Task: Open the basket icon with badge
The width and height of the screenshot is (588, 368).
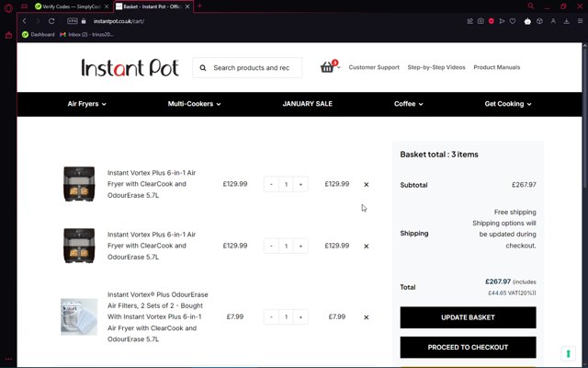Action: point(327,67)
